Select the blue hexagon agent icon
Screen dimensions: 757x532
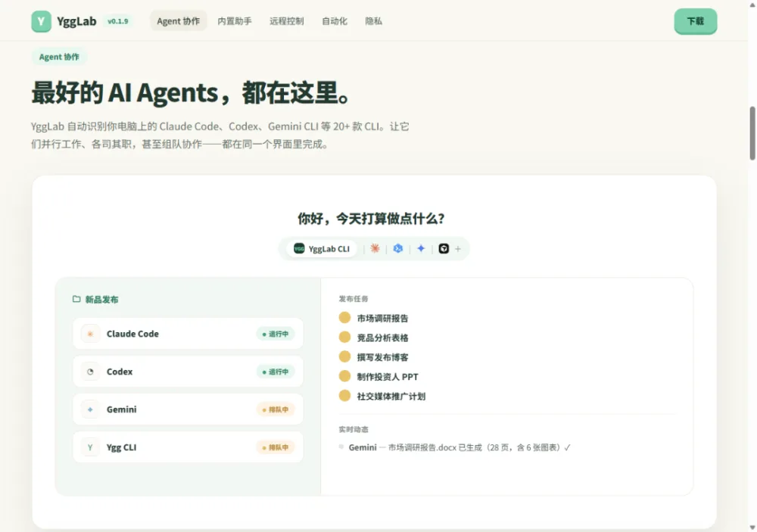[398, 249]
